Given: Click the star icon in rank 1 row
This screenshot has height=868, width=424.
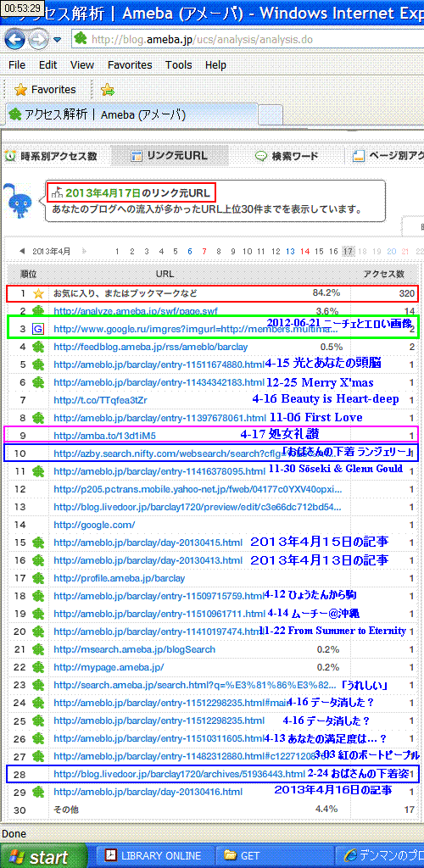Looking at the screenshot, I should point(38,293).
